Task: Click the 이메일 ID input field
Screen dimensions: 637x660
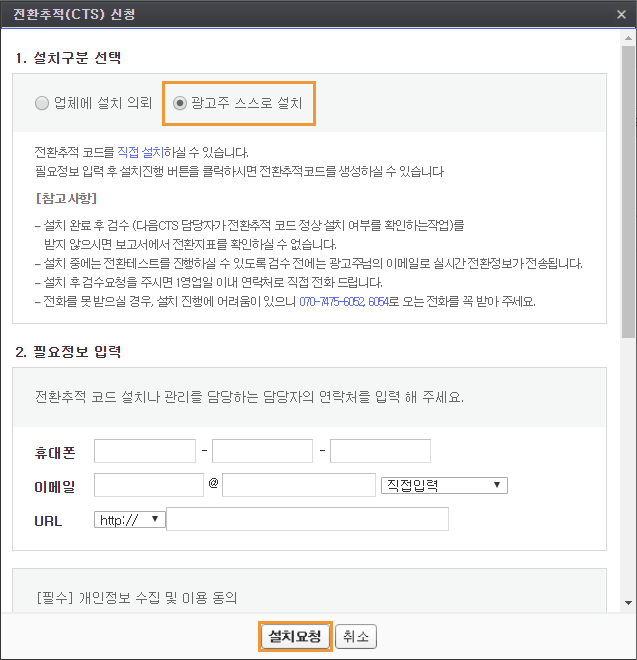Action: click(x=149, y=485)
